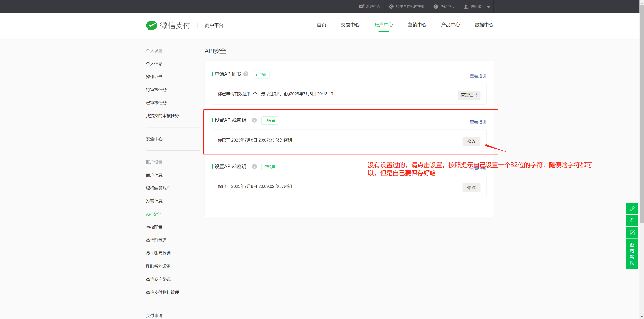Select 账户中心 tab
The width and height of the screenshot is (644, 319).
(x=384, y=25)
